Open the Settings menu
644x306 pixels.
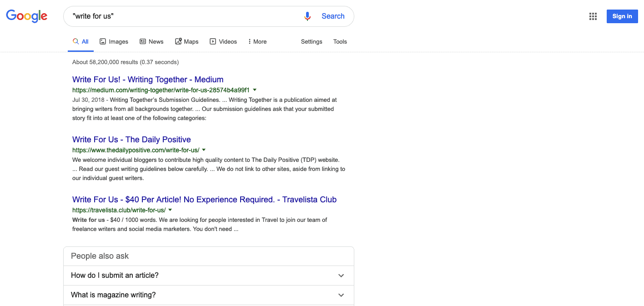click(x=311, y=41)
